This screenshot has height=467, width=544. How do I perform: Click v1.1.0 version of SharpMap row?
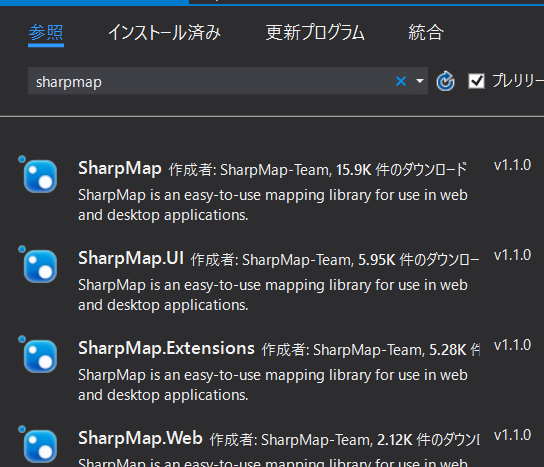pyautogui.click(x=512, y=165)
